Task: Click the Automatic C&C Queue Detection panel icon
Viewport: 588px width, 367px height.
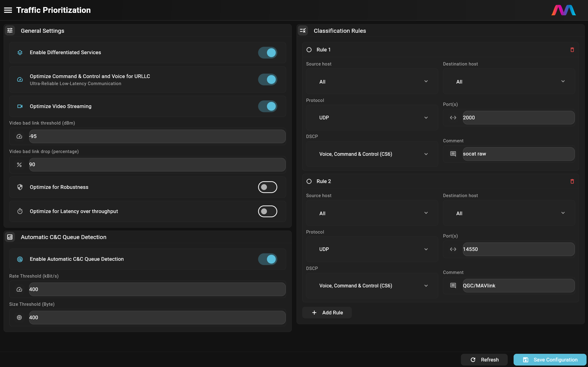Action: point(10,237)
